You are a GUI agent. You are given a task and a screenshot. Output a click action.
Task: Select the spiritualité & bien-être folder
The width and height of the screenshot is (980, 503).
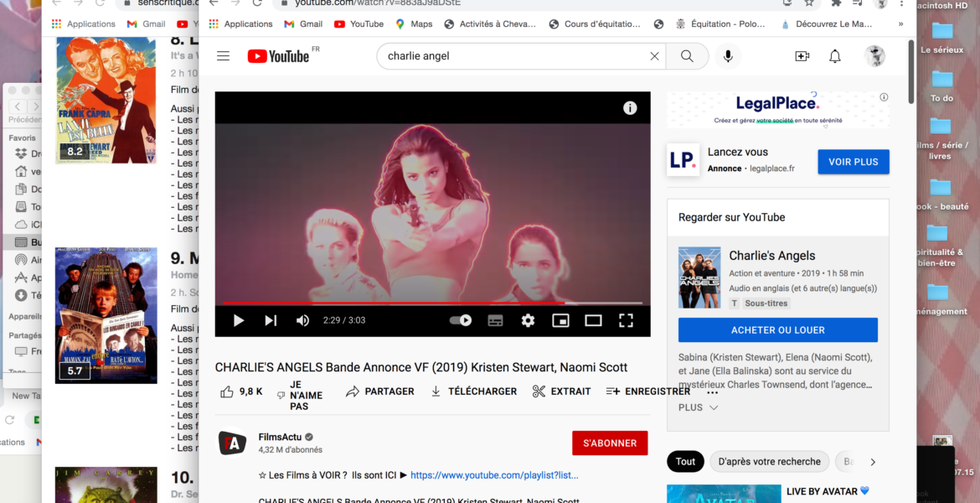click(939, 246)
